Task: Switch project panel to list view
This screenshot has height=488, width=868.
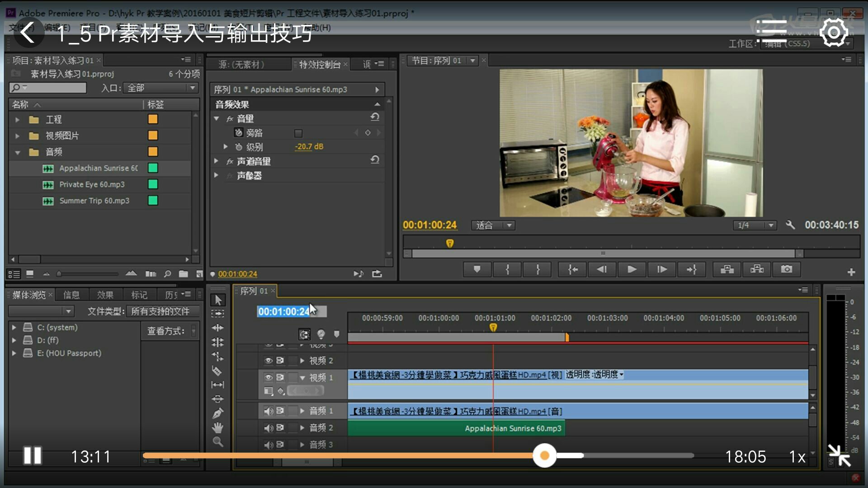Action: [14, 274]
